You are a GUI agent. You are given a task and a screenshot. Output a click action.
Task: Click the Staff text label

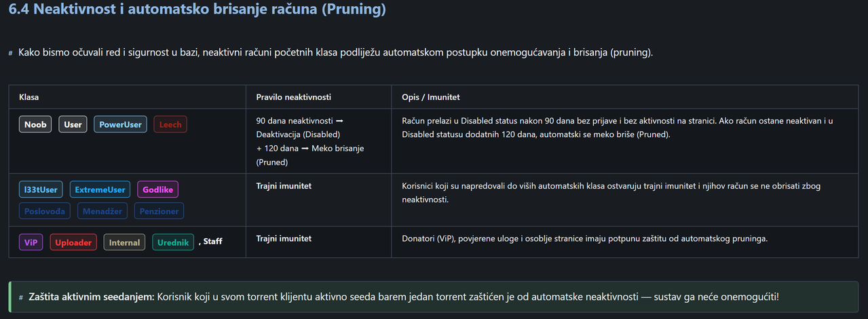tap(212, 242)
